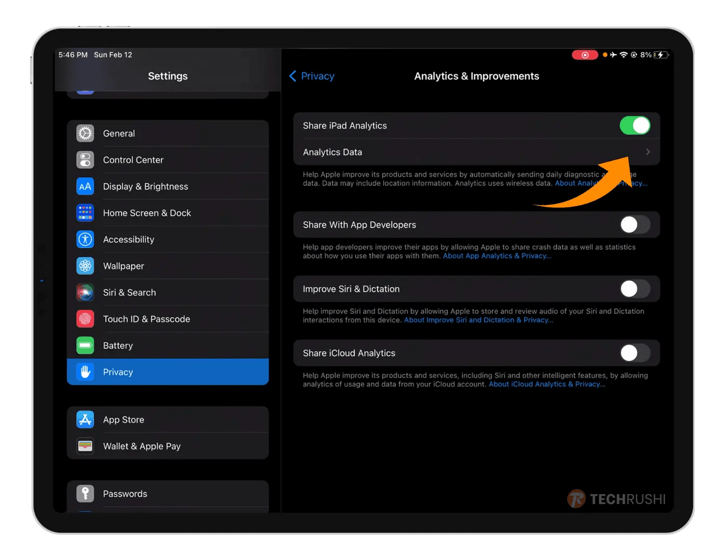Open App Store settings entry
The width and height of the screenshot is (728, 560).
tap(123, 419)
